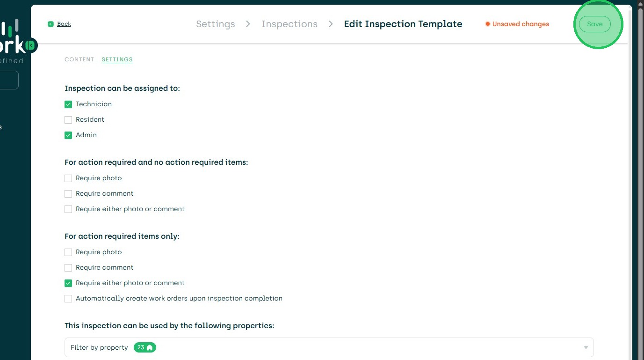Screen dimensions: 644x360
Task: Open the Filter by property dropdown arrow
Action: (586, 347)
